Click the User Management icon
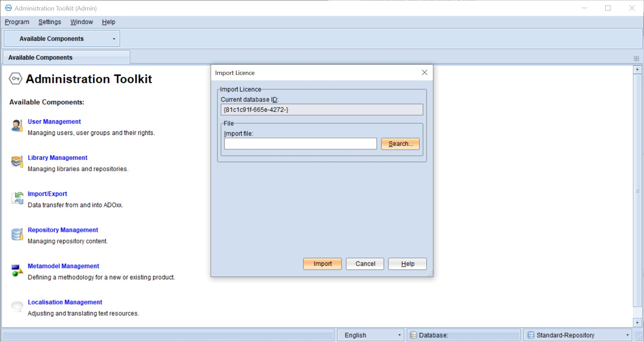This screenshot has height=342, width=644. [17, 126]
